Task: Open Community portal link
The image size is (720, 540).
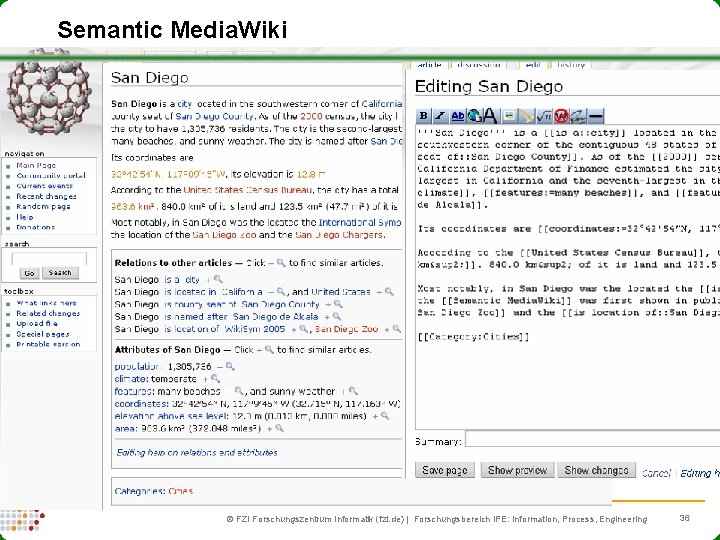Action: [51, 175]
